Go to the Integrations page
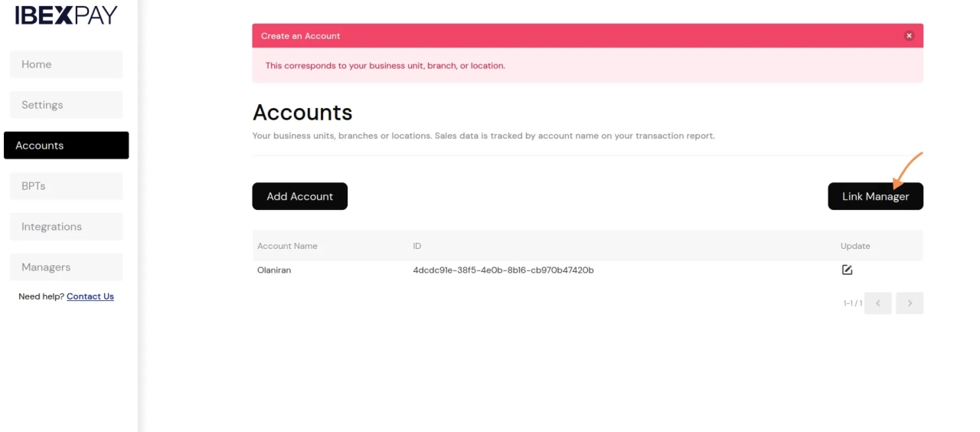Image resolution: width=980 pixels, height=432 pixels. [66, 227]
